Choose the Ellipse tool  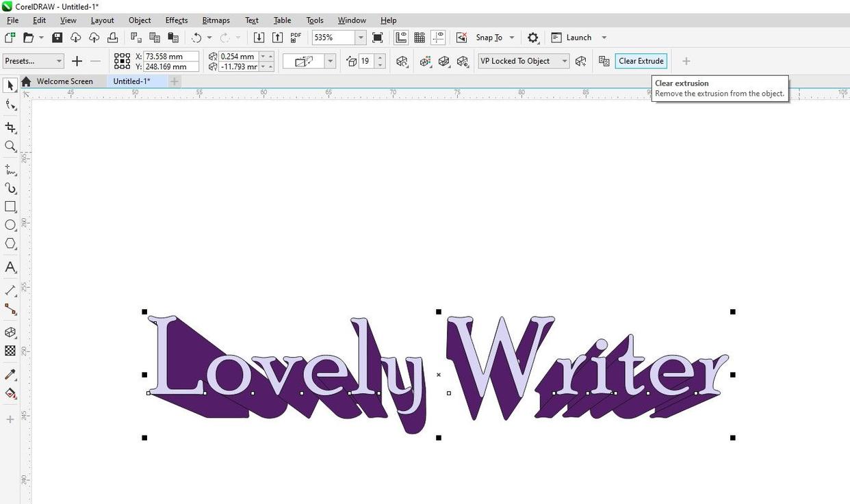(10, 225)
